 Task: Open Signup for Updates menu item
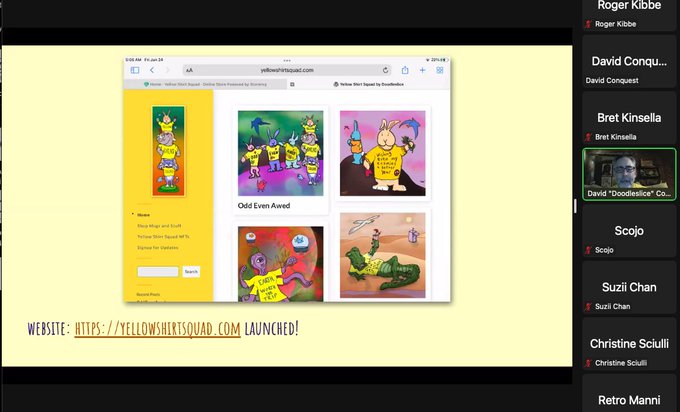(157, 248)
